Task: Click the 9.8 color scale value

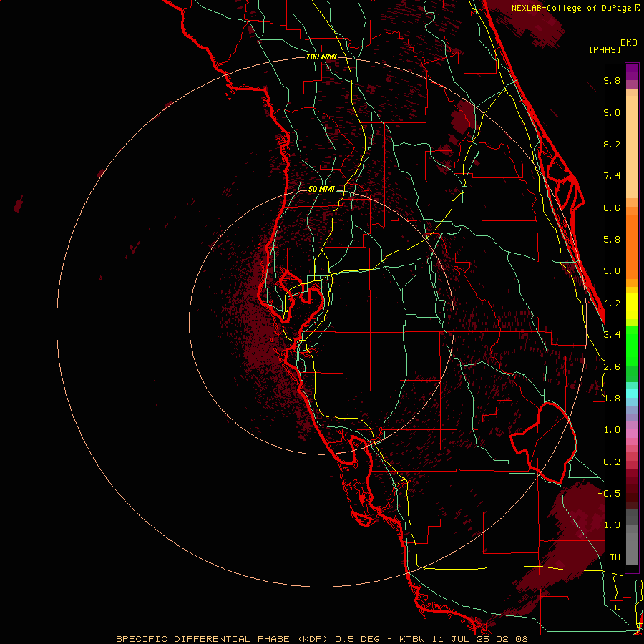Action: pos(612,80)
